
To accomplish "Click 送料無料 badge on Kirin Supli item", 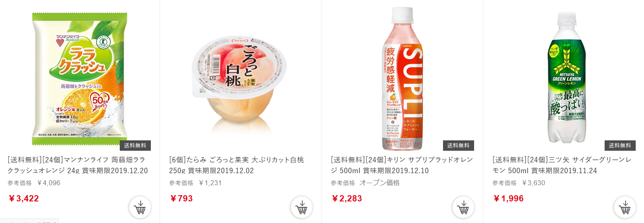I will pyautogui.click(x=458, y=145).
